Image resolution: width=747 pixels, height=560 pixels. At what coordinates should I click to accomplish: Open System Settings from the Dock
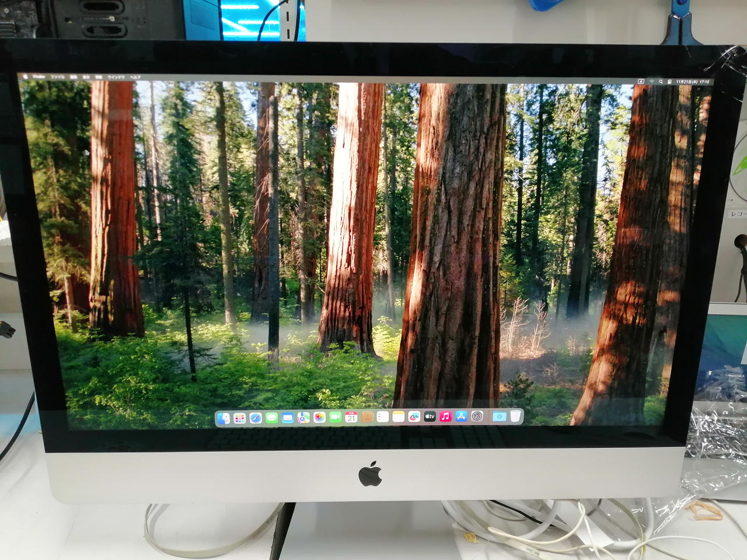477,419
